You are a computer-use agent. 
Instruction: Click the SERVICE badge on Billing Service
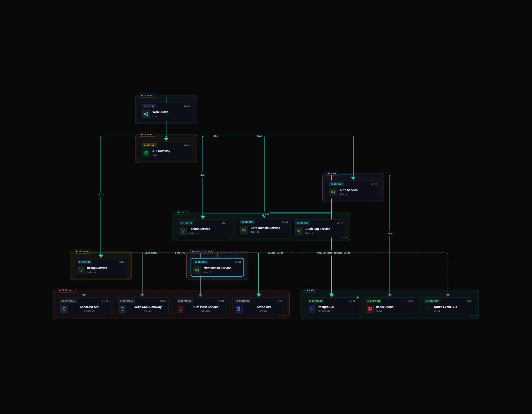[x=84, y=262]
